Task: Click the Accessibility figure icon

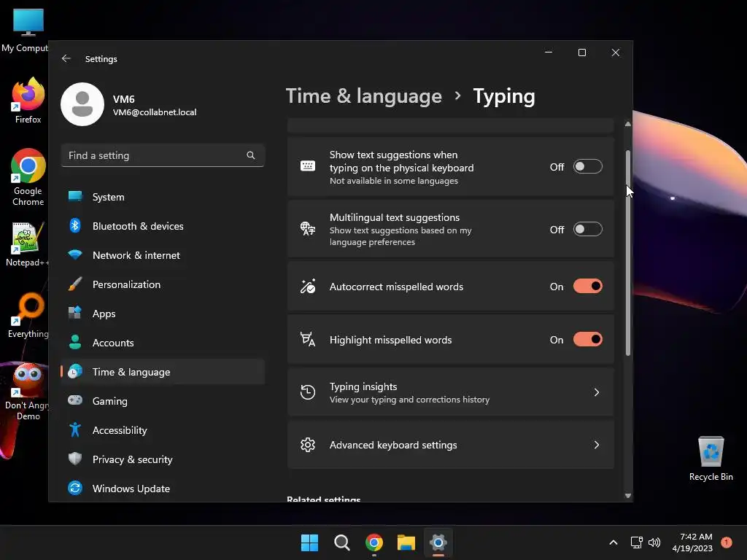Action: point(75,429)
